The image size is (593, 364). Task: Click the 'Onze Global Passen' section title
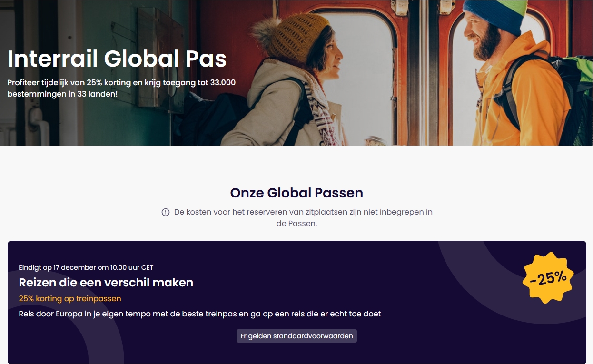(x=296, y=193)
